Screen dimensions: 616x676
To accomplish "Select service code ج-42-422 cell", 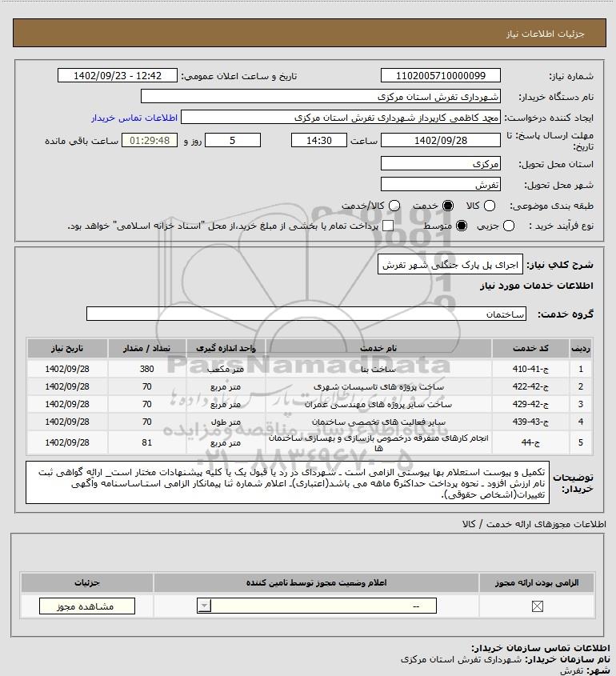I will [x=530, y=386].
